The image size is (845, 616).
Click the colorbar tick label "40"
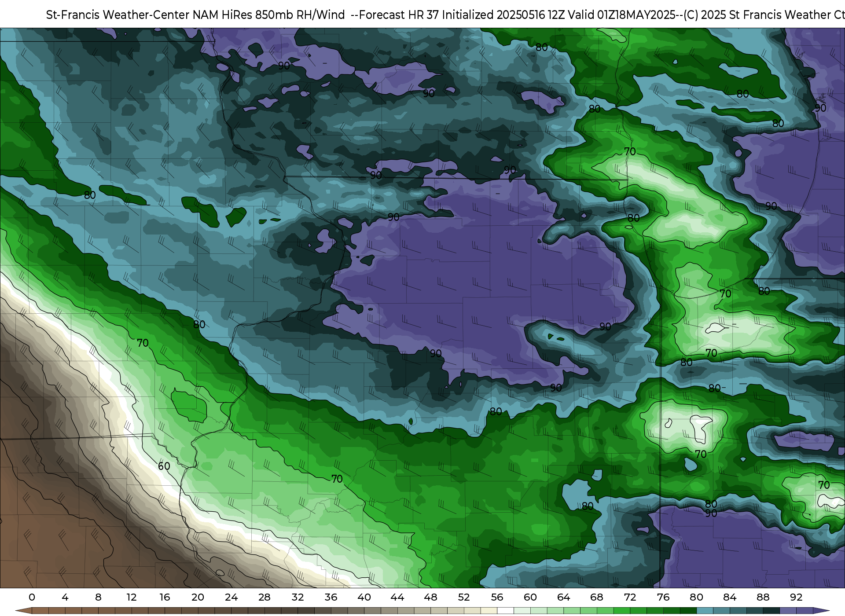point(364,597)
